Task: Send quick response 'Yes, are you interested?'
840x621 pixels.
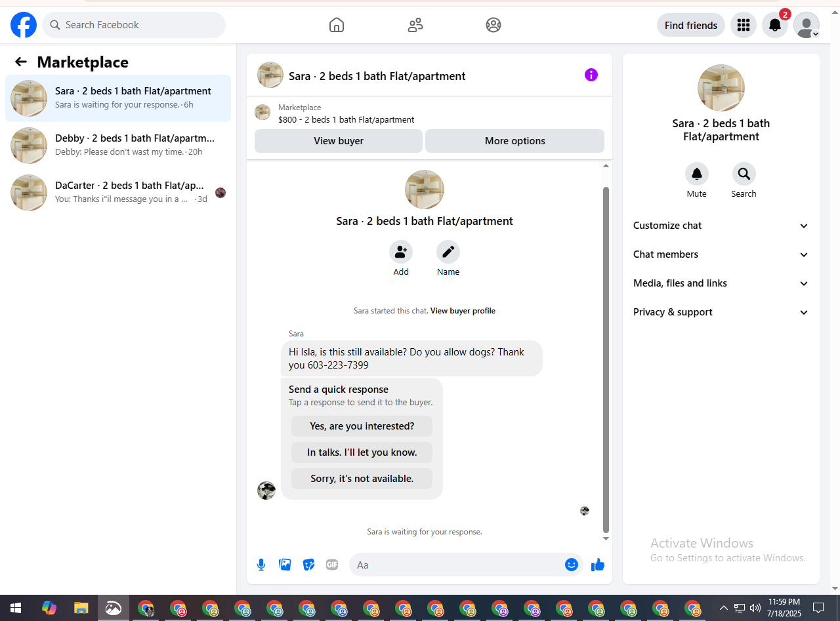Action: point(362,426)
